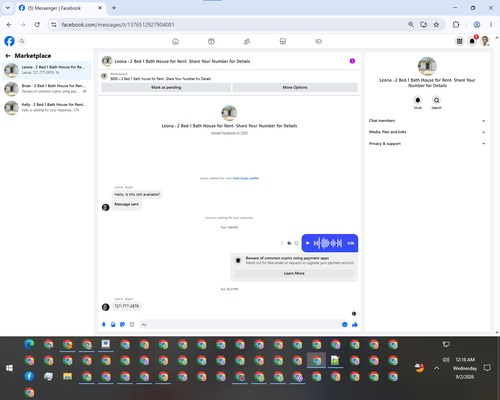Open the notifications bell with red badge

[472, 41]
